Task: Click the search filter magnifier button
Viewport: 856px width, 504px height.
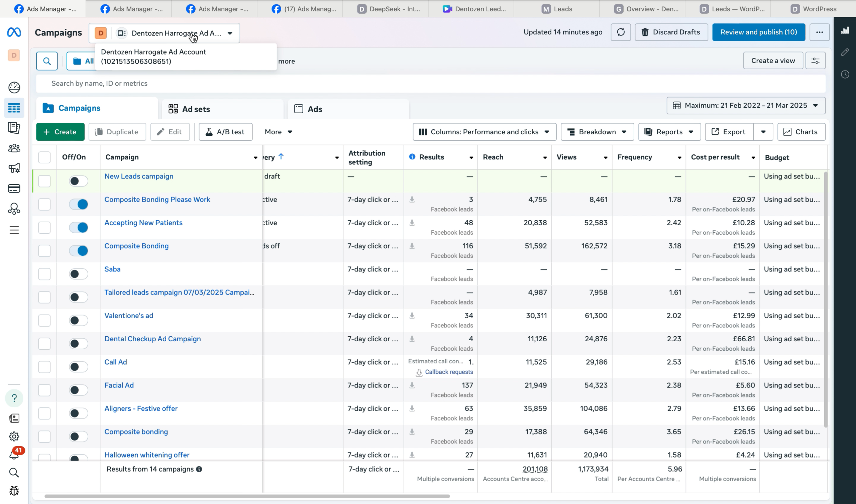Action: (x=47, y=61)
